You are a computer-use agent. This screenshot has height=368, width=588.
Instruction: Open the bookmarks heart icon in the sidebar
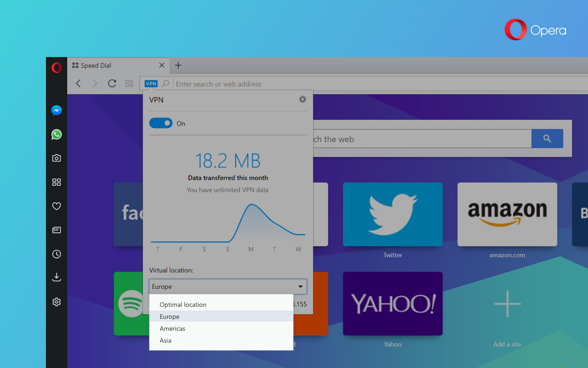[x=56, y=206]
